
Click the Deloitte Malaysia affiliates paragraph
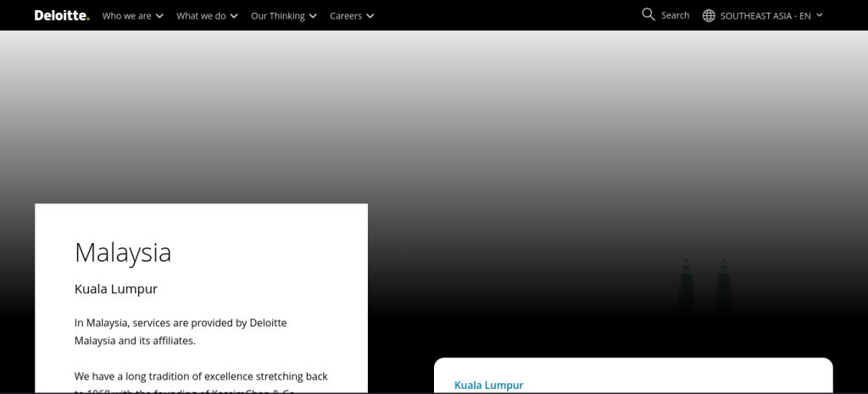point(181,331)
